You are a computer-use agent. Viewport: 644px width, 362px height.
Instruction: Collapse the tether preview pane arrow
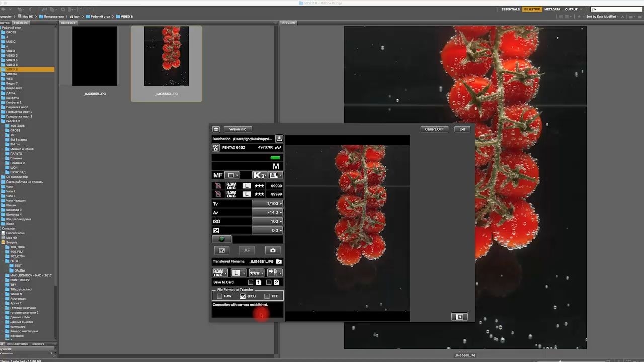coord(459,317)
